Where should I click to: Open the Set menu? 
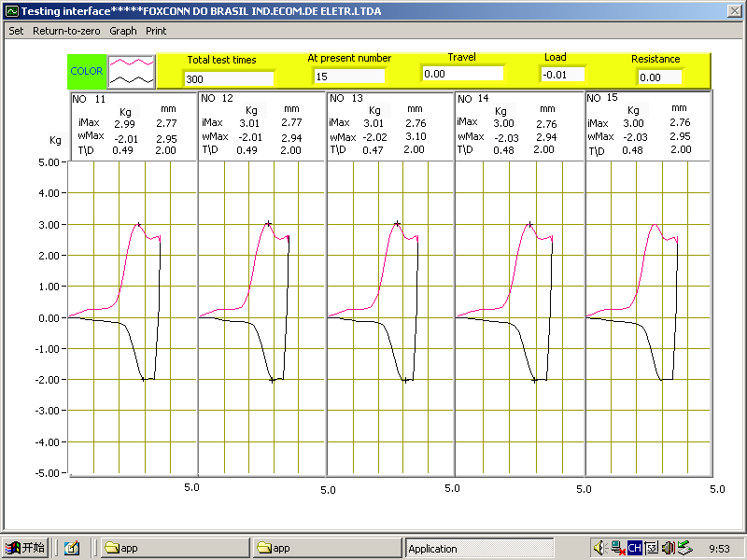(x=16, y=31)
